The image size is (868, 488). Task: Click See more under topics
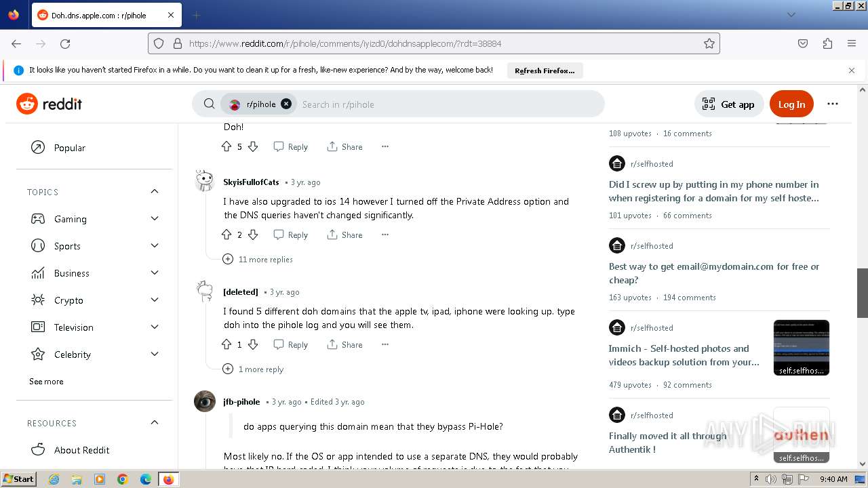click(x=46, y=382)
